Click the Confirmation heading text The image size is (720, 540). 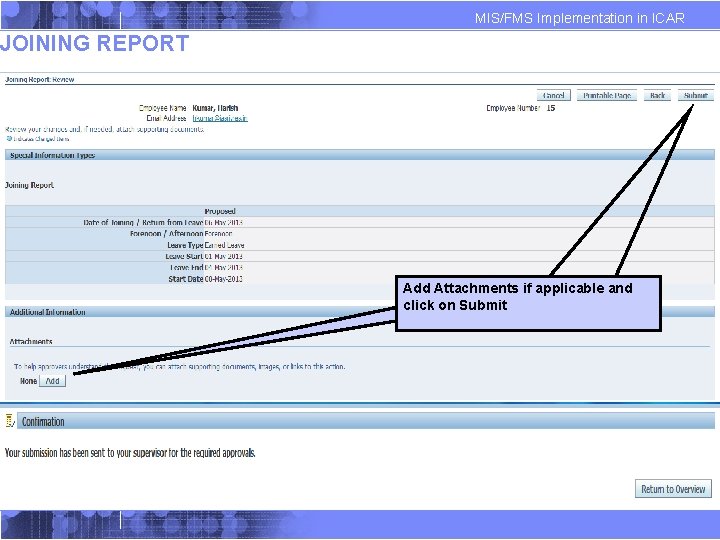point(43,422)
